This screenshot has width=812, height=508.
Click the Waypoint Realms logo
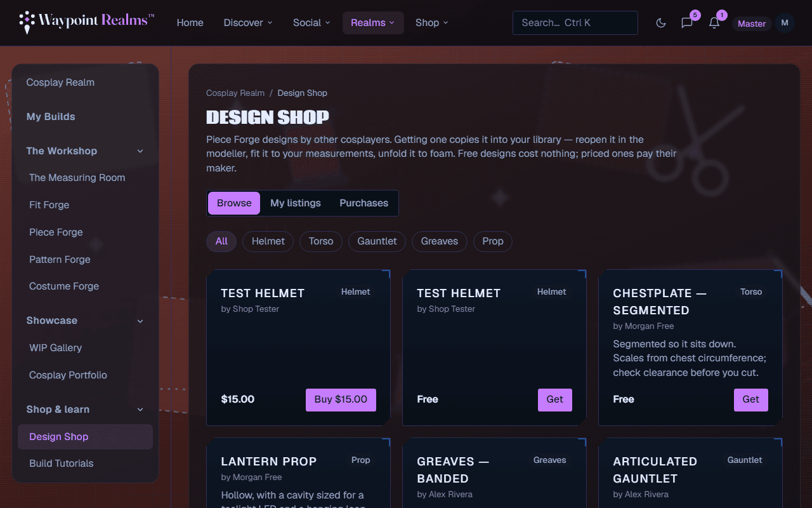[x=86, y=22]
